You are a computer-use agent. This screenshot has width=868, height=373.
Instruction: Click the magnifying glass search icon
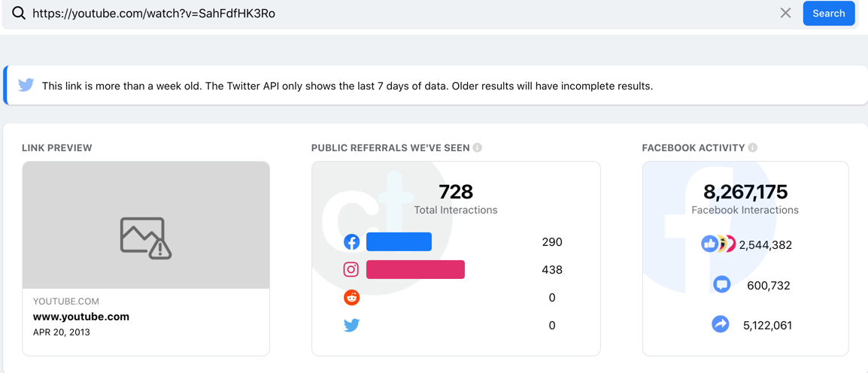tap(19, 13)
